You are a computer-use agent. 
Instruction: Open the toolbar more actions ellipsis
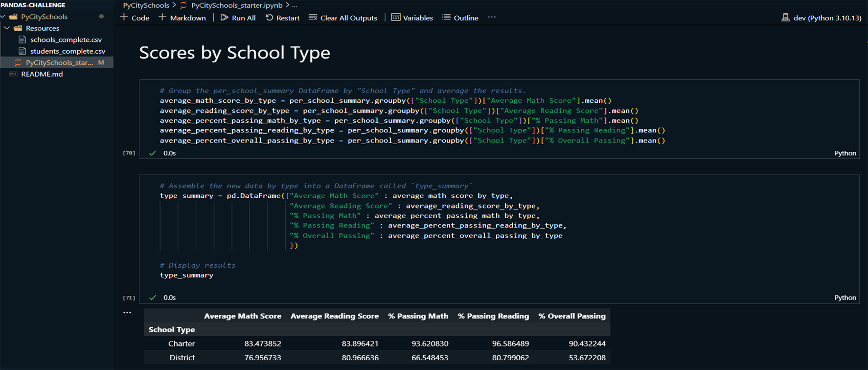coord(492,17)
